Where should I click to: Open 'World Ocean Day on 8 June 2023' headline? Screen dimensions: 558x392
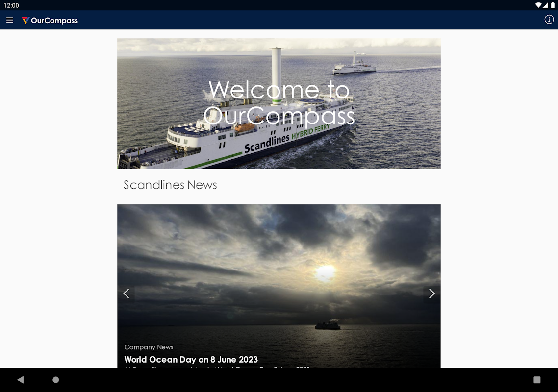(191, 359)
